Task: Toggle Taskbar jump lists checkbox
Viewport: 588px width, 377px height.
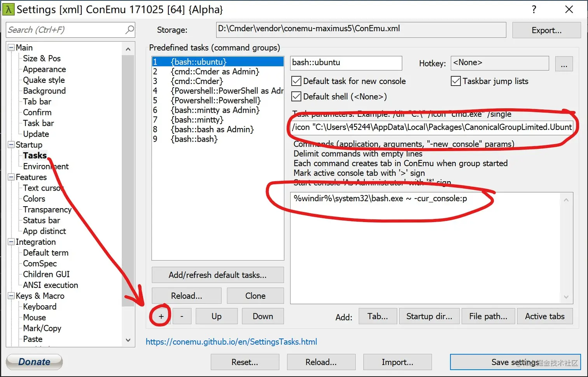Action: pos(456,81)
